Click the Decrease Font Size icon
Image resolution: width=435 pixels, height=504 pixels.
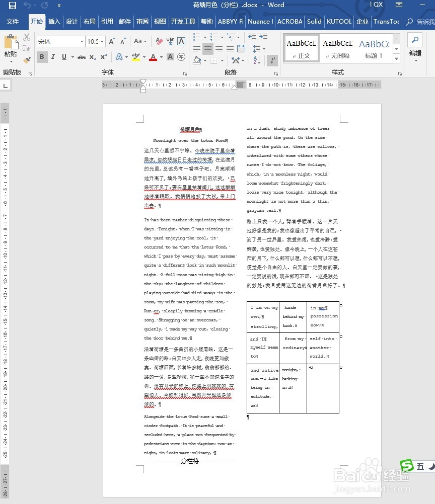[x=123, y=41]
